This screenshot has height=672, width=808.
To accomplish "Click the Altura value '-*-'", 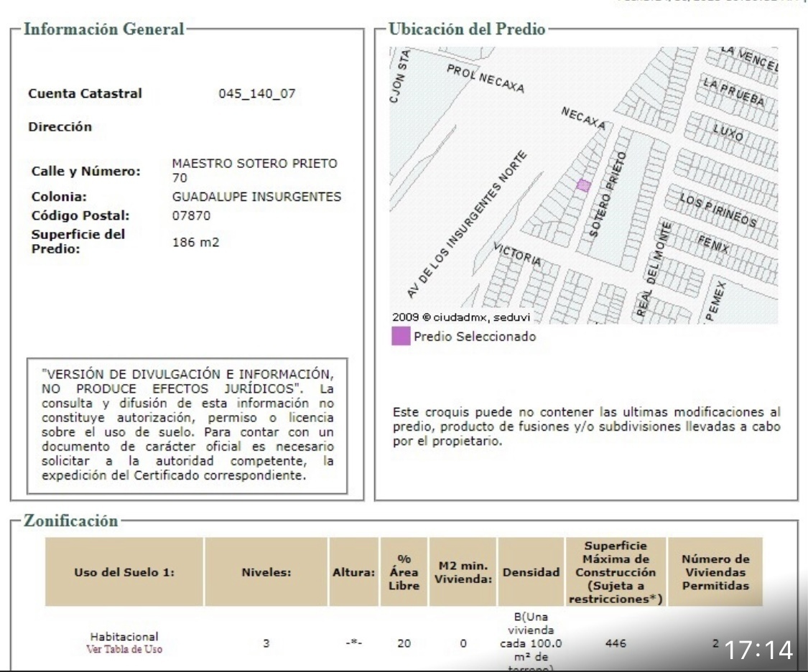I will 354,643.
